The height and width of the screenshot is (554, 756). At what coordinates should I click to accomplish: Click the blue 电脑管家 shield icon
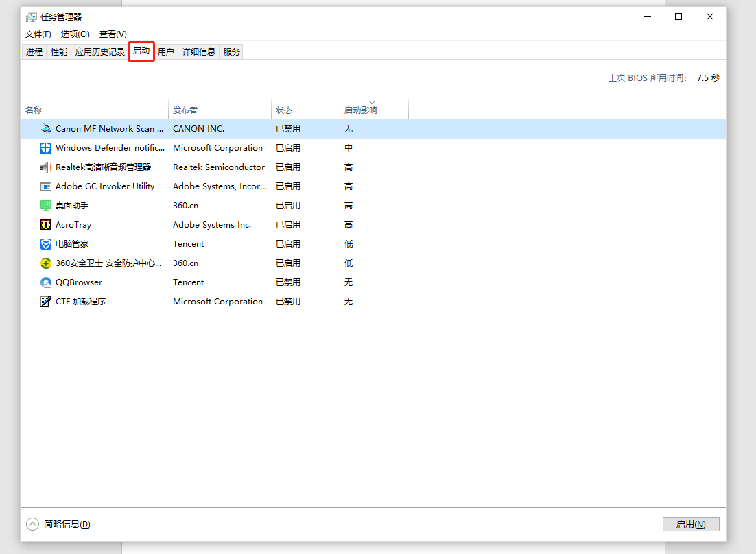[x=46, y=244]
